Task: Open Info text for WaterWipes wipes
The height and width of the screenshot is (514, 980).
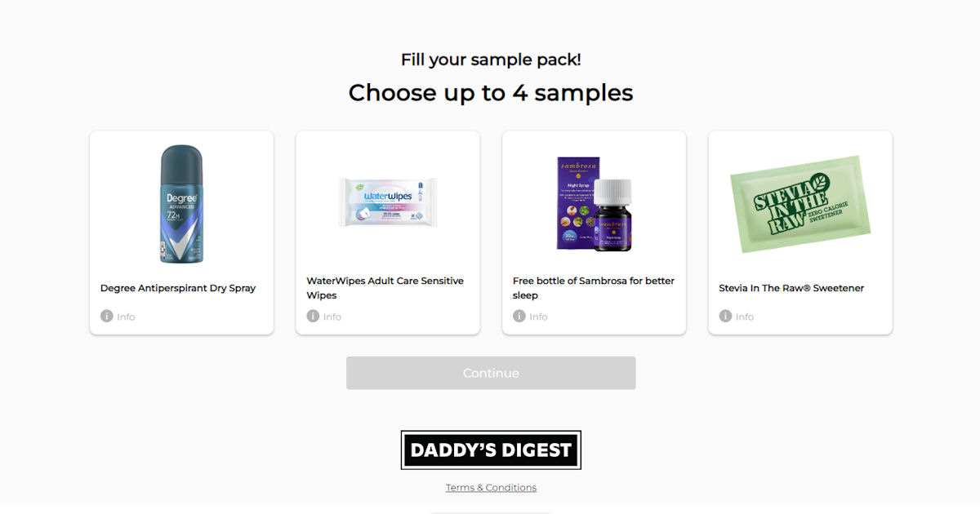Action: (332, 317)
